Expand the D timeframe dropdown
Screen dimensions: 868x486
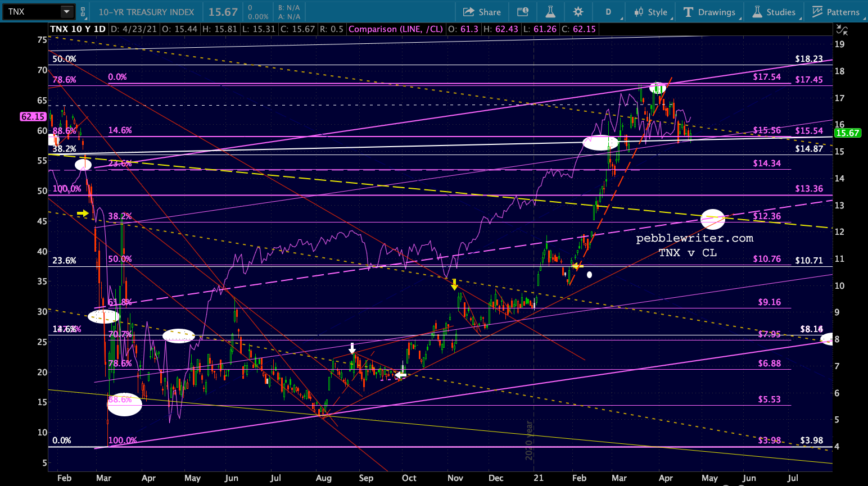pos(609,12)
